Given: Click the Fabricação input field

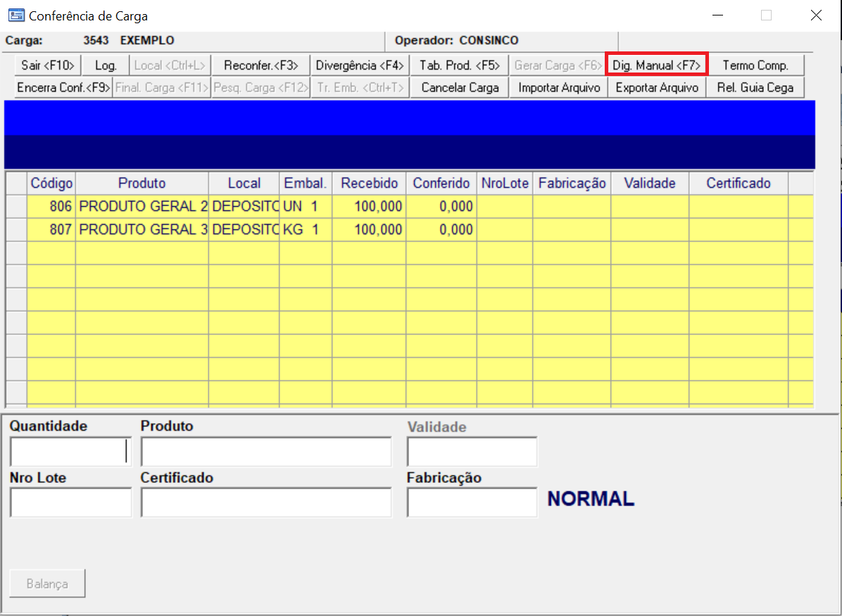Looking at the screenshot, I should click(x=472, y=503).
